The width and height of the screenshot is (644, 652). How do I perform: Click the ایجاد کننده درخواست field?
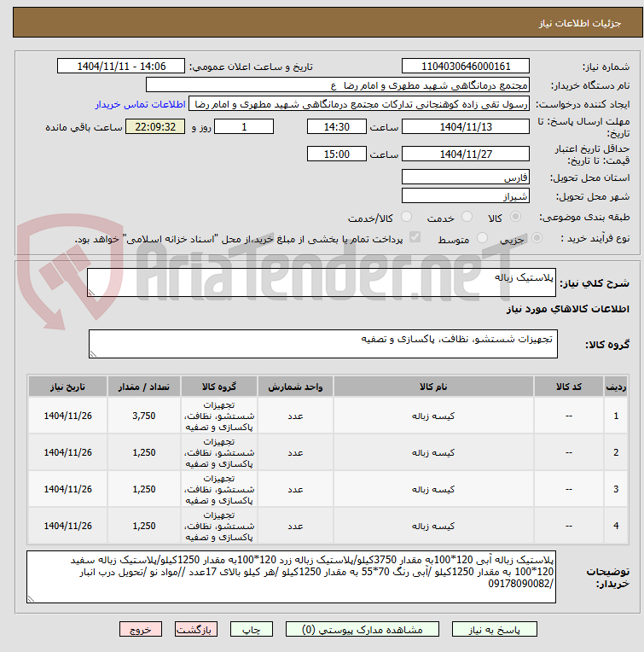[359, 104]
